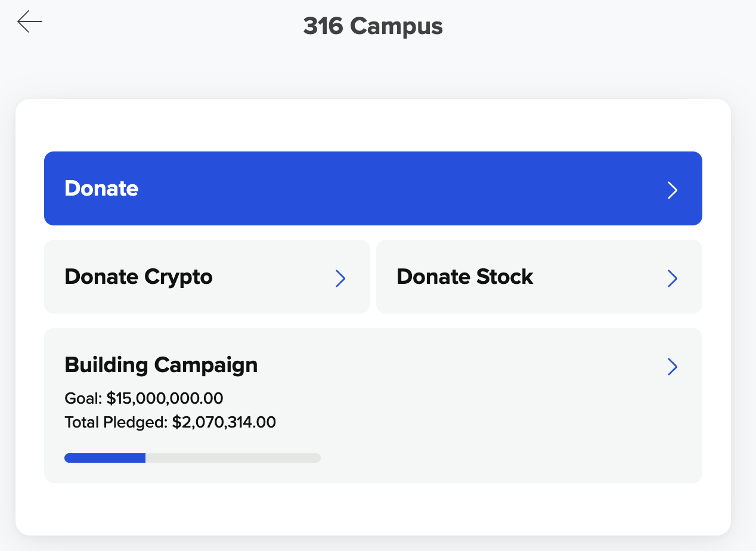Click the Goal: $15,000,000.00 text
Viewport: 756px width, 551px height.
pos(144,398)
